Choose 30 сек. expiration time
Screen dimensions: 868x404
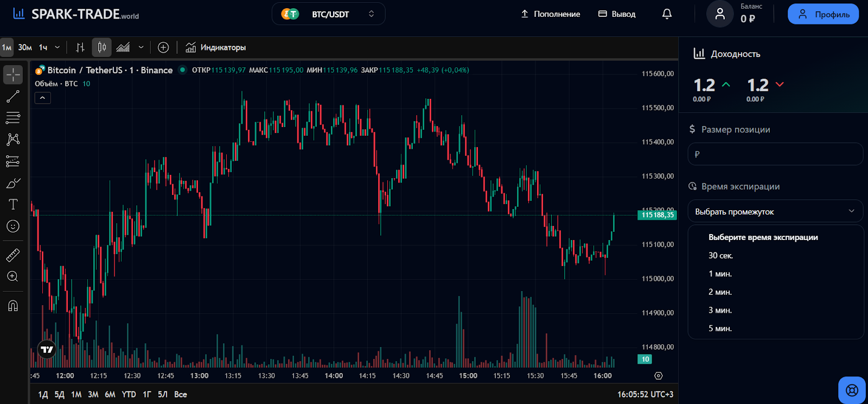(x=720, y=255)
